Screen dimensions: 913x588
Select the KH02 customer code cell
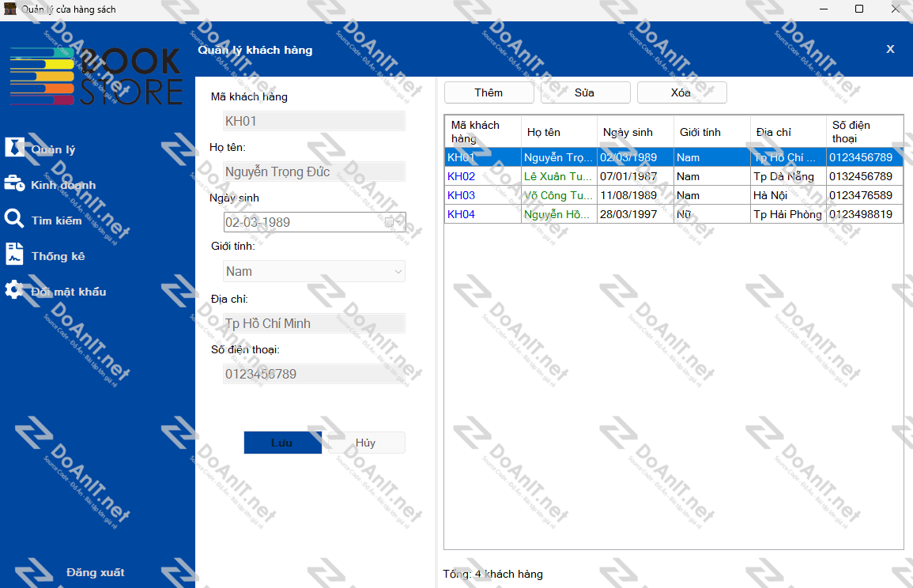coord(483,176)
